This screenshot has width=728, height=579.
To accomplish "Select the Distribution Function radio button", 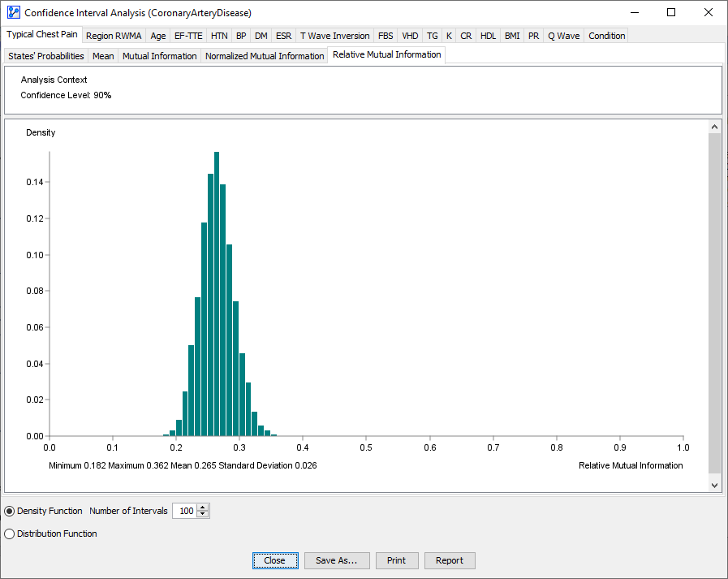I will point(10,534).
